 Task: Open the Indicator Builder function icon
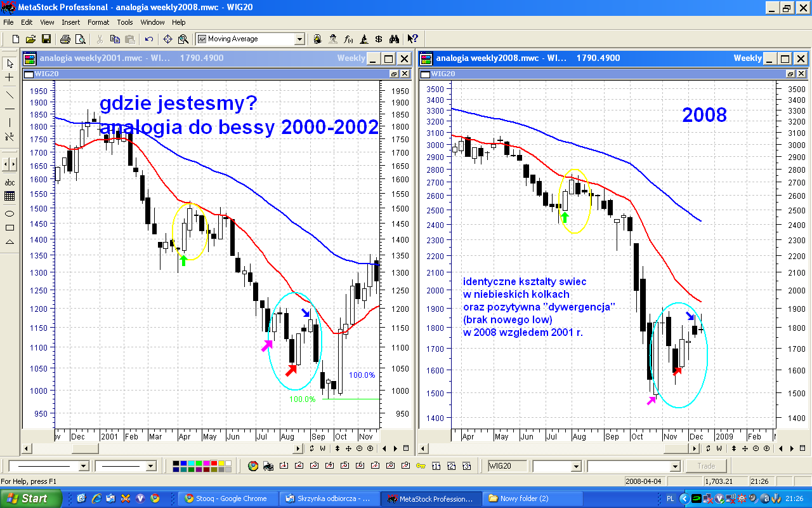pyautogui.click(x=348, y=39)
